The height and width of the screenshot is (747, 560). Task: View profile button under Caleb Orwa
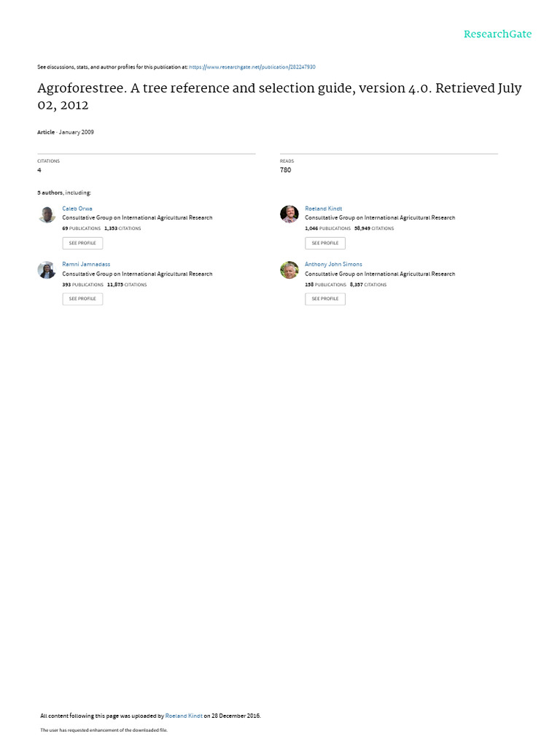(82, 243)
